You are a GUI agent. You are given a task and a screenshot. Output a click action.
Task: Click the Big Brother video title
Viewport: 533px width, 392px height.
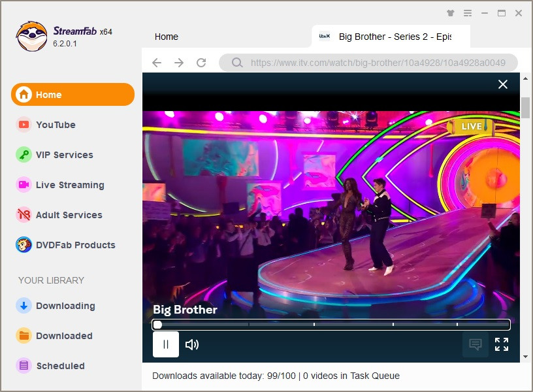click(x=185, y=310)
